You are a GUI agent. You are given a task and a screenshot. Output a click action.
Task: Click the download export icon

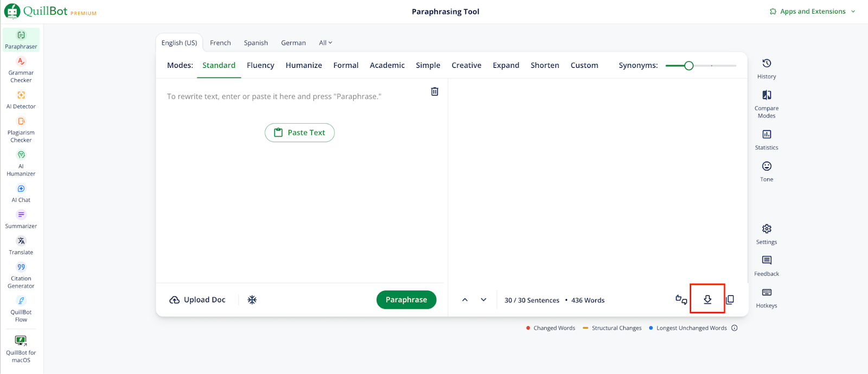click(x=707, y=300)
